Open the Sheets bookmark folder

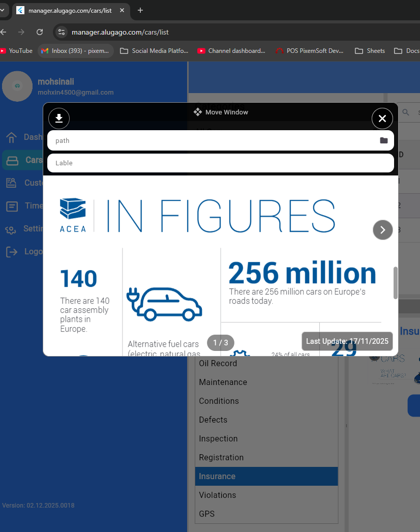pos(370,51)
